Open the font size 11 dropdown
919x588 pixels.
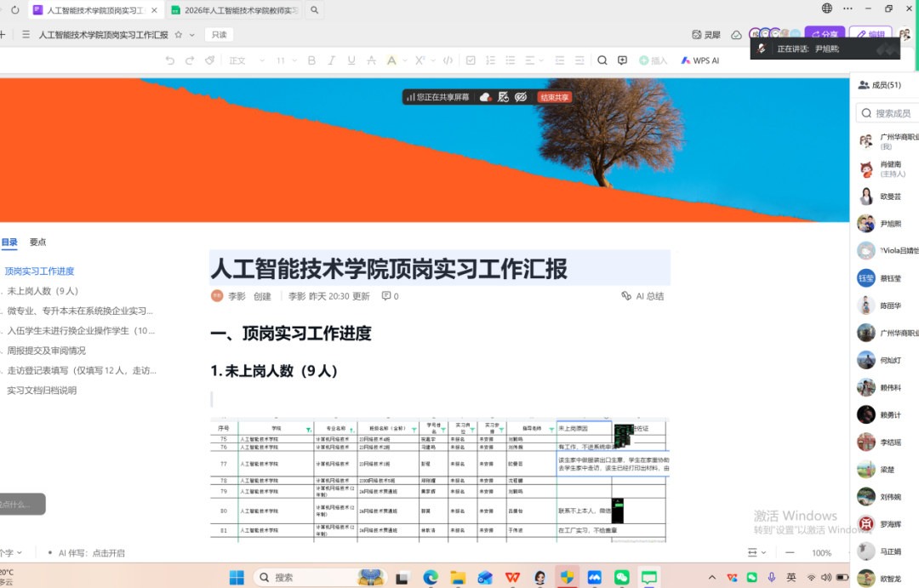click(x=287, y=60)
